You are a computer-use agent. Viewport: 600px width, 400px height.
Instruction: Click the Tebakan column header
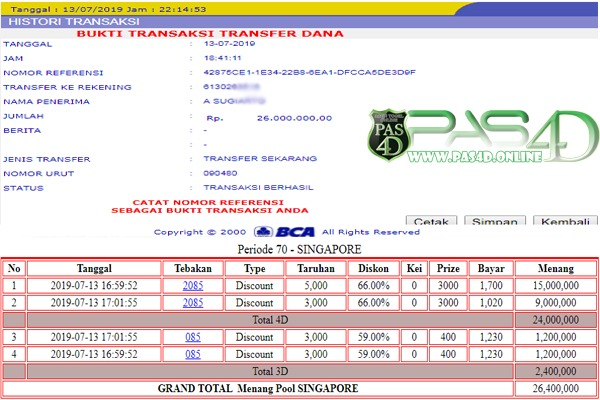pos(193,268)
